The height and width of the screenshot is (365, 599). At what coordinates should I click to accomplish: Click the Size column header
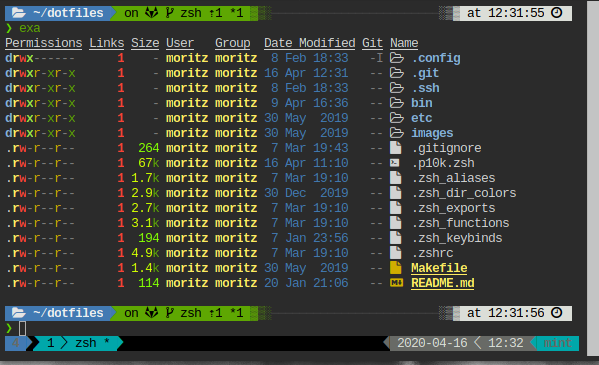145,43
